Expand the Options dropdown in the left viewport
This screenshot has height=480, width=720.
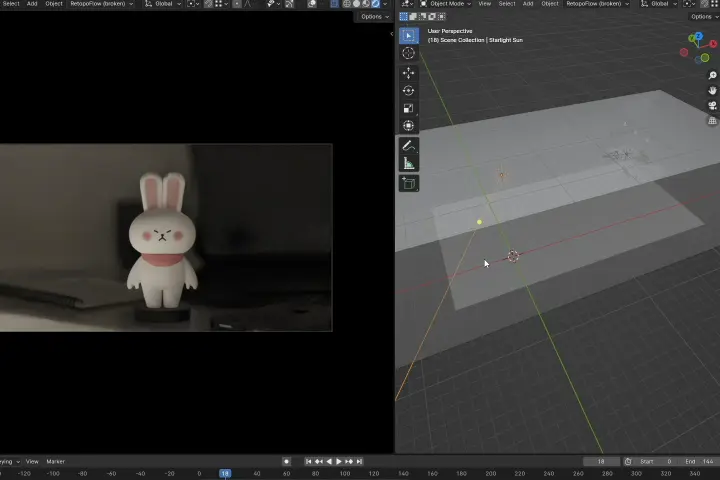tap(375, 17)
